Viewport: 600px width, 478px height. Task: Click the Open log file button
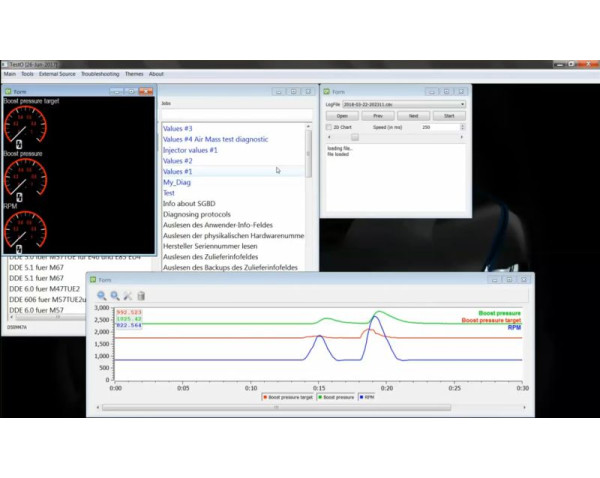[342, 116]
